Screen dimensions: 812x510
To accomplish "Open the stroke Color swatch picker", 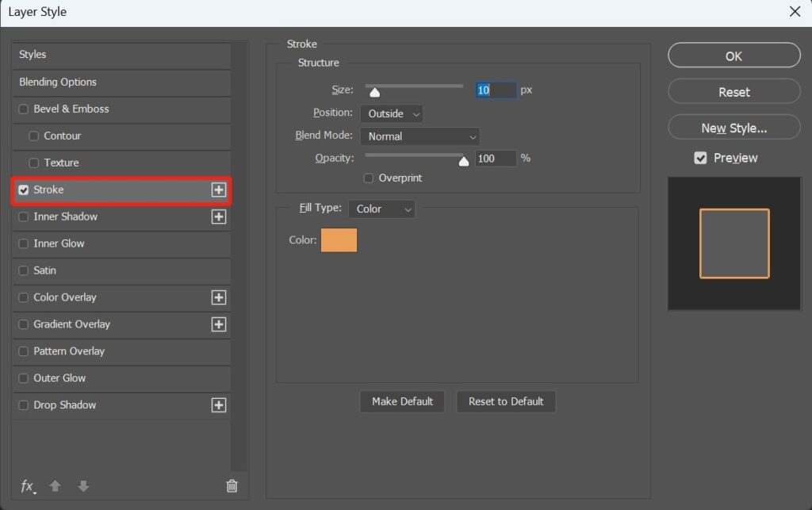I will coord(339,240).
